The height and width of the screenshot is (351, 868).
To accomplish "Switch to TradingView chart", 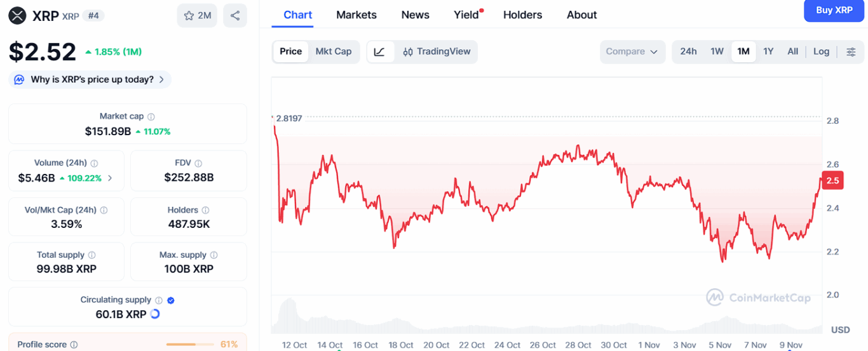I will 437,52.
